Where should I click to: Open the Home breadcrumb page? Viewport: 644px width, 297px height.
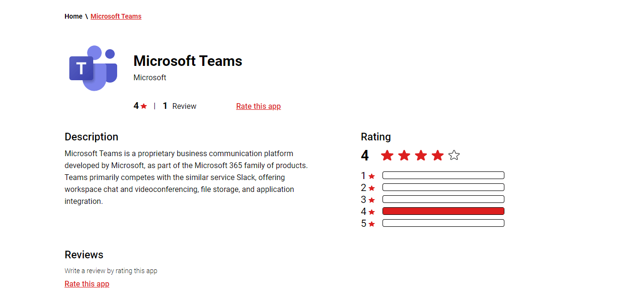pos(73,16)
